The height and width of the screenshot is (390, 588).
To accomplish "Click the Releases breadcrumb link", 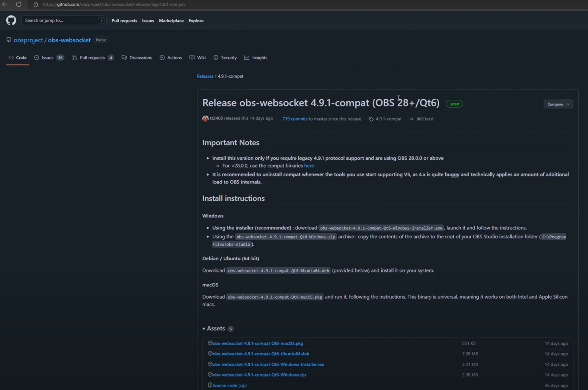I will tap(205, 76).
